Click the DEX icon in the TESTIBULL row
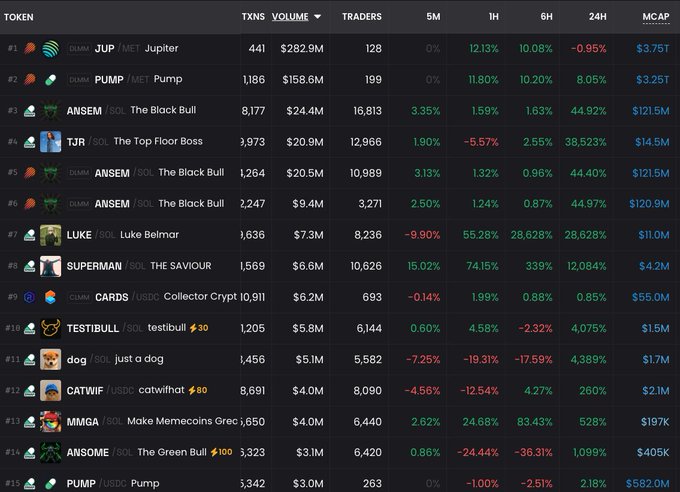680x492 pixels. point(29,329)
